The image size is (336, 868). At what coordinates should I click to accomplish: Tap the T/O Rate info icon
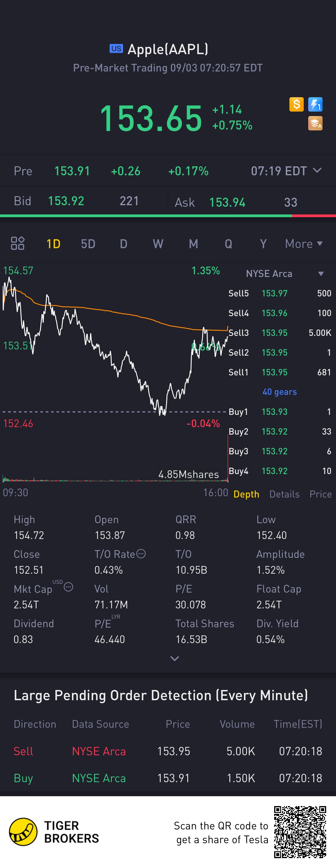tap(141, 554)
